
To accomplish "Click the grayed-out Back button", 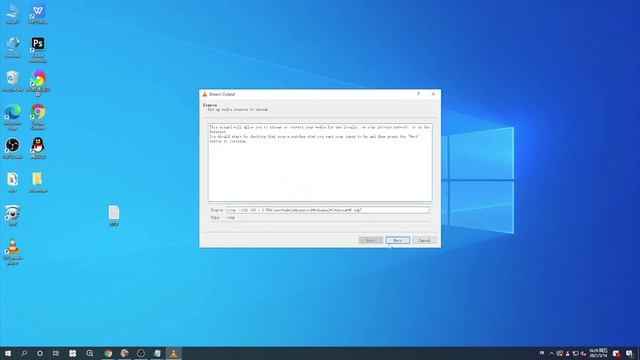I will pyautogui.click(x=370, y=240).
